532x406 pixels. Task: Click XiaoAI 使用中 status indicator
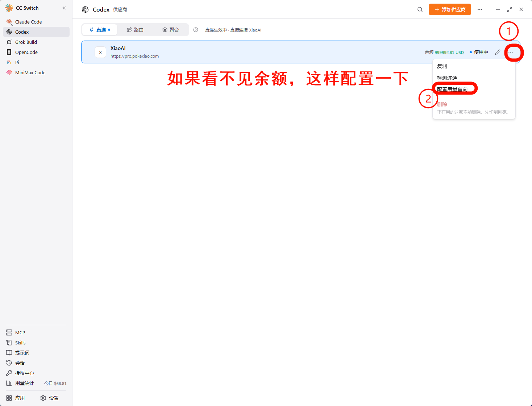(479, 52)
